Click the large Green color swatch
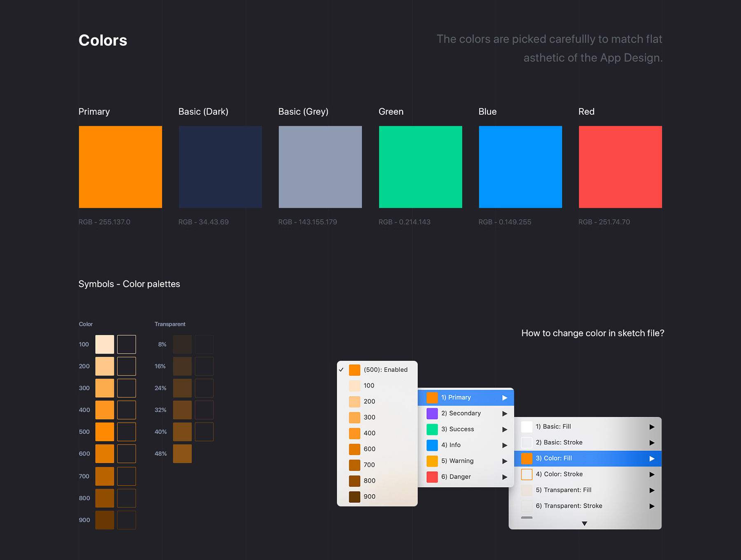Screen dimensions: 741x560 pyautogui.click(x=420, y=167)
